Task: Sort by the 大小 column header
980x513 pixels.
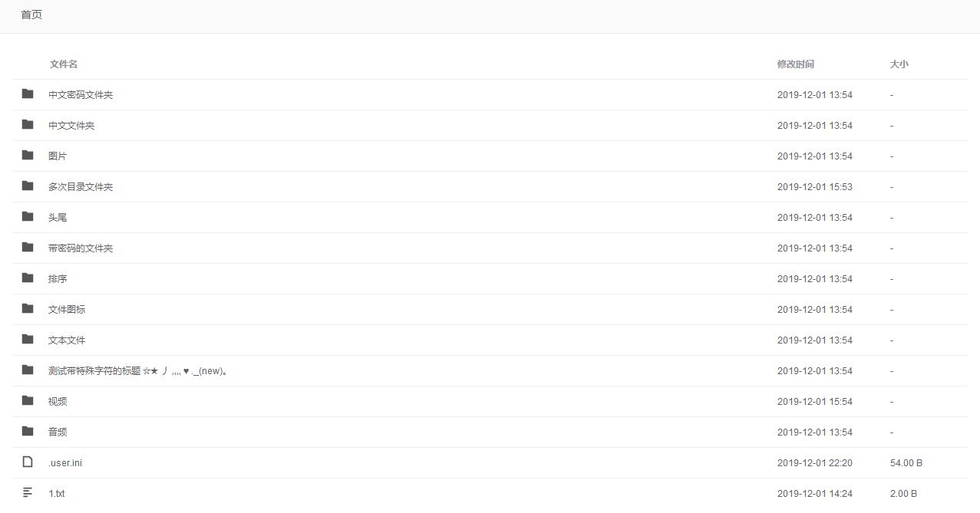Action: (899, 64)
